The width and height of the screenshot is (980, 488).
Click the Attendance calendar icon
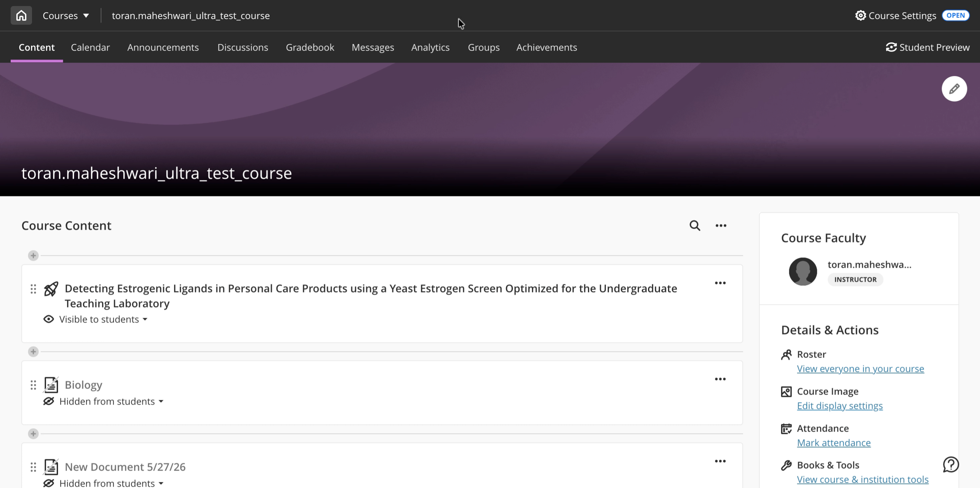point(786,429)
